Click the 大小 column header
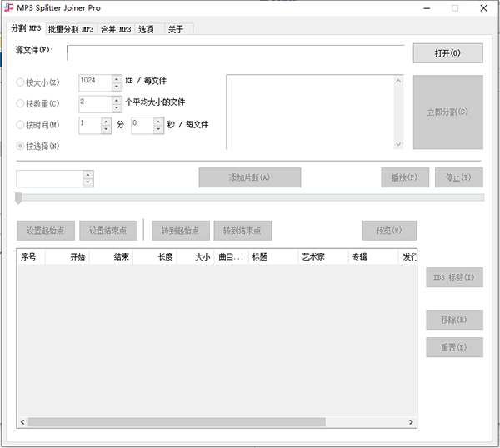Viewport: 500px width, 448px height. click(x=195, y=256)
